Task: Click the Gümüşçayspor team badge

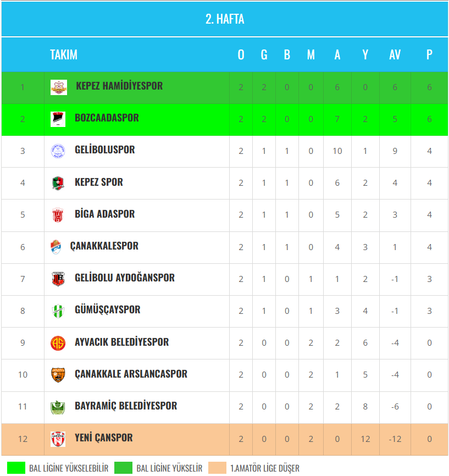Action: pyautogui.click(x=58, y=311)
